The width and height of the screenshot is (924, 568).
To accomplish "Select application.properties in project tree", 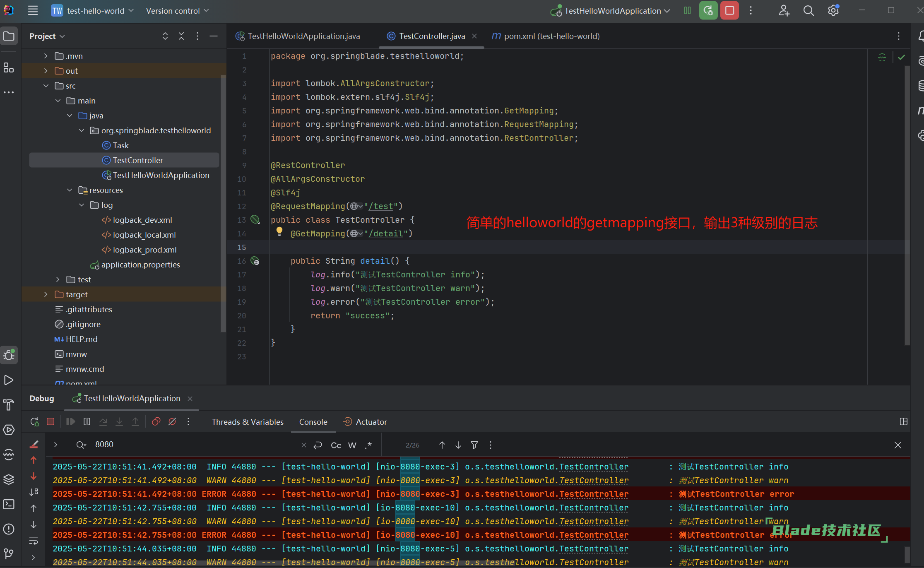I will pyautogui.click(x=140, y=265).
